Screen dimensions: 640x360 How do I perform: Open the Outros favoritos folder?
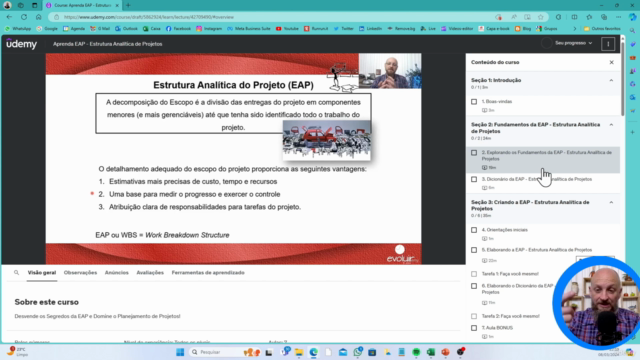click(602, 29)
